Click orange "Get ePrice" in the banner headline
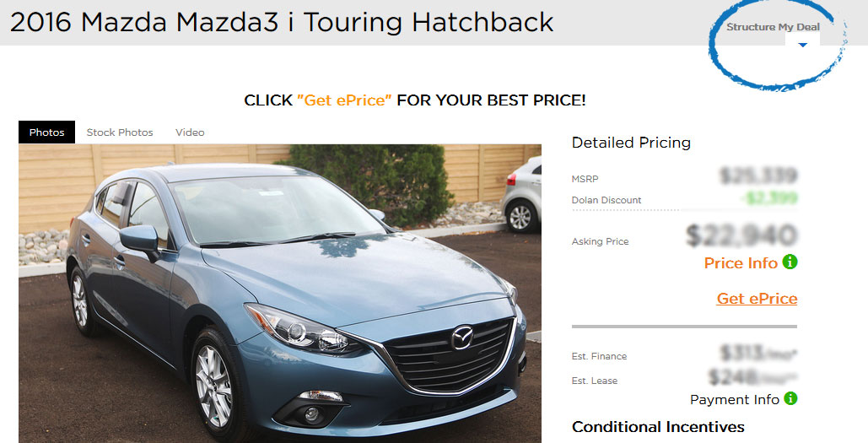This screenshot has height=443, width=868. tap(344, 100)
